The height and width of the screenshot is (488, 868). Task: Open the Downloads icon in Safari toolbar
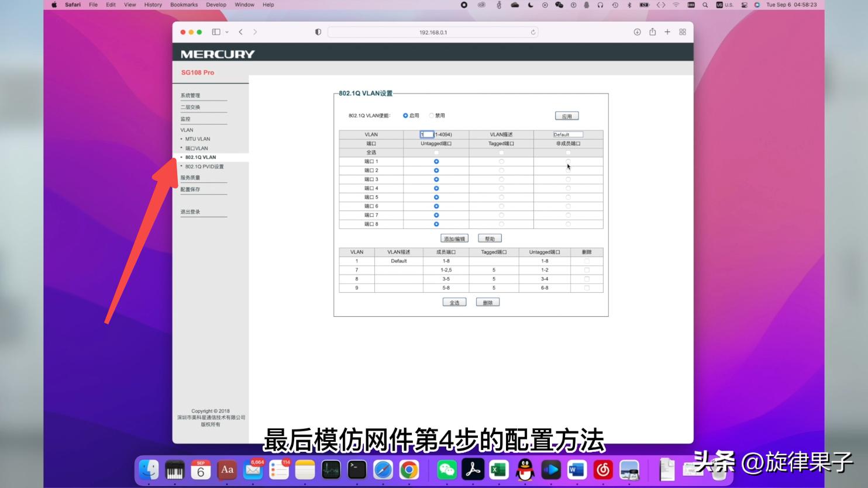tap(637, 32)
